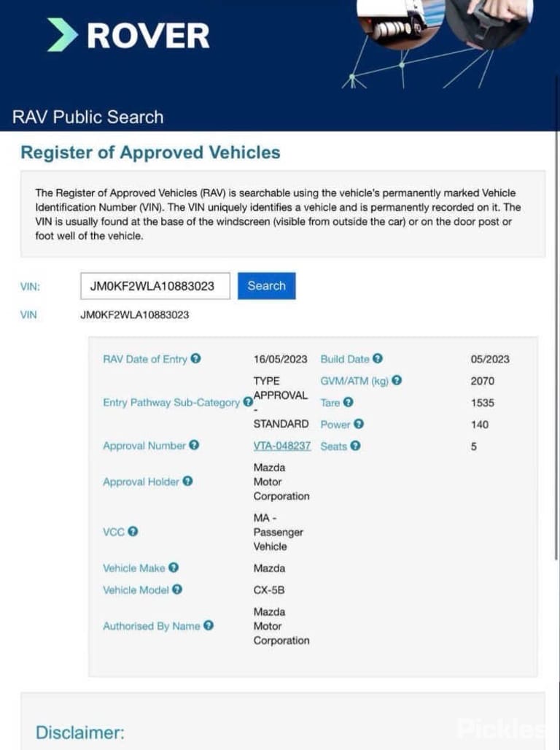Click the Entry Pathway Sub-Category label
The height and width of the screenshot is (750, 560).
click(x=171, y=403)
